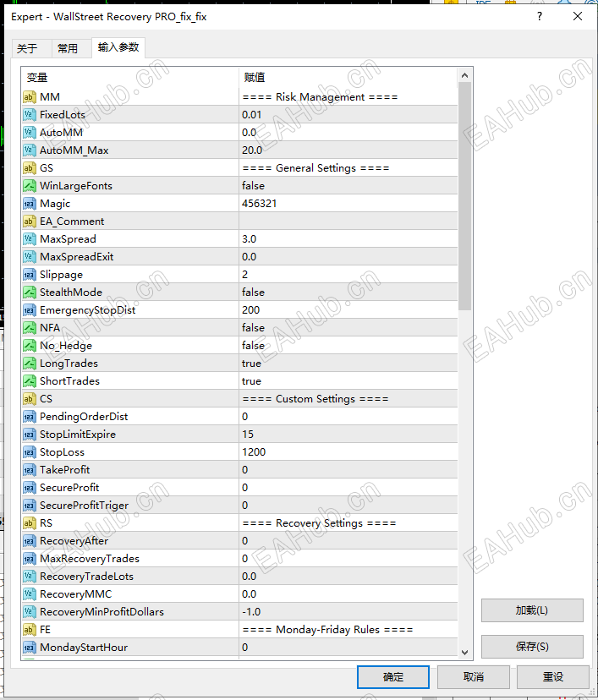Click 加载(L) to load settings
The height and width of the screenshot is (700, 598).
532,610
